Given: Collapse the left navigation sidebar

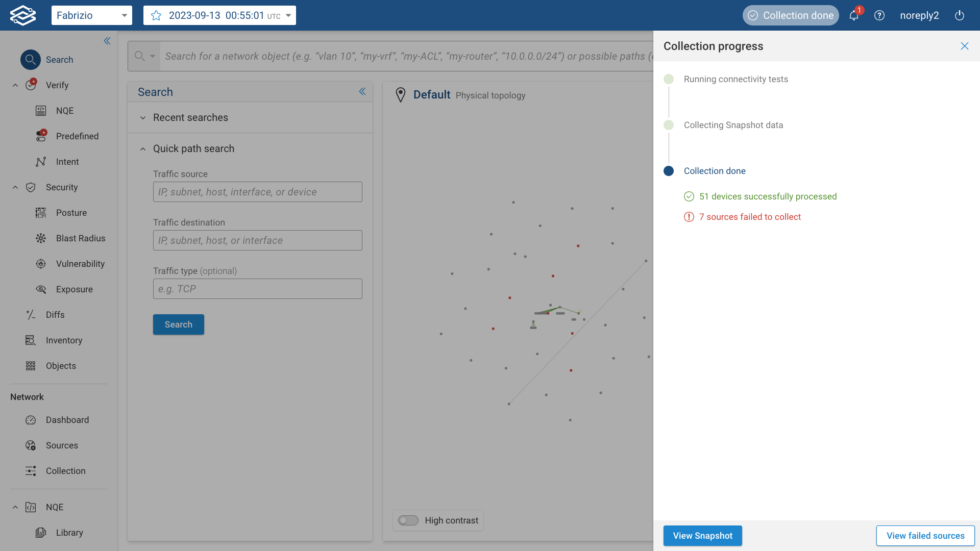Looking at the screenshot, I should click(x=107, y=41).
